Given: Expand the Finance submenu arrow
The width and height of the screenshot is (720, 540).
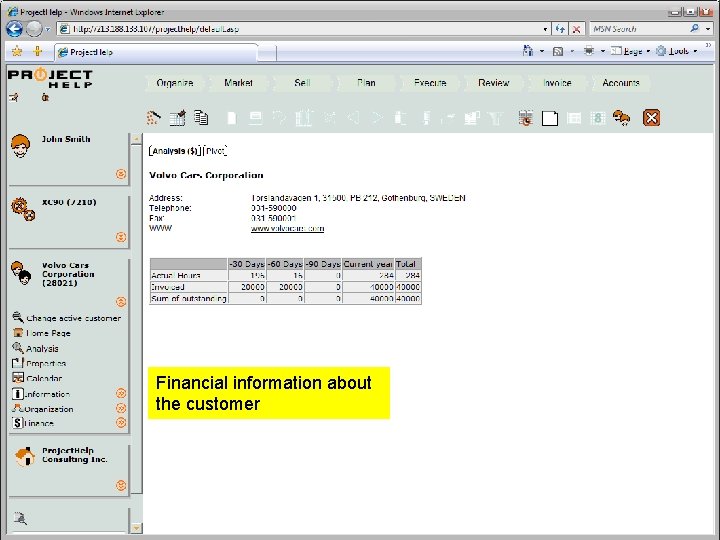Looking at the screenshot, I should tap(121, 422).
